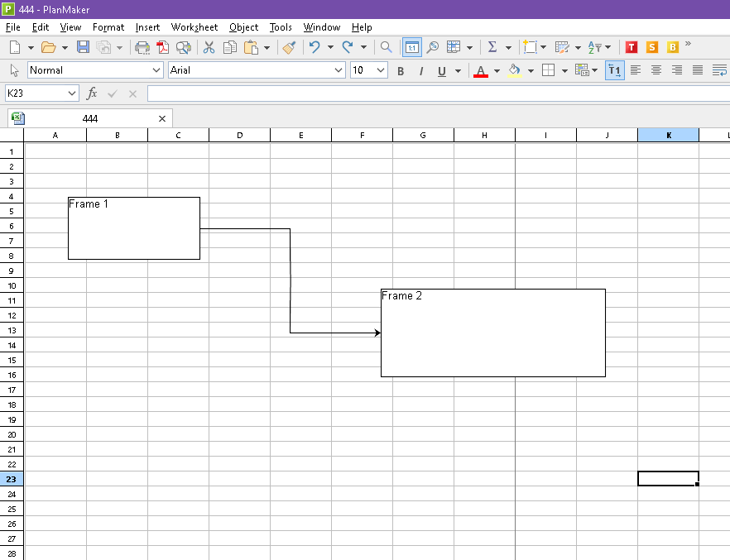The image size is (730, 560).
Task: Click column header H
Action: [x=484, y=135]
